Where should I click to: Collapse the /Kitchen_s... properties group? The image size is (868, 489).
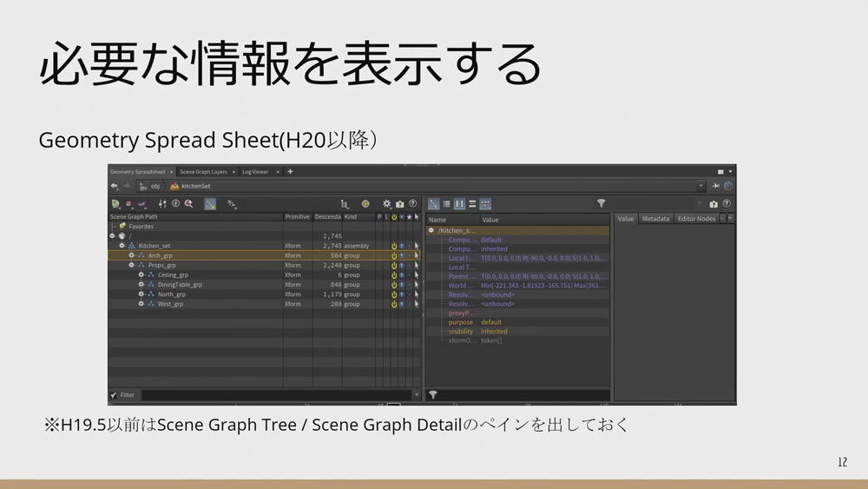[431, 230]
